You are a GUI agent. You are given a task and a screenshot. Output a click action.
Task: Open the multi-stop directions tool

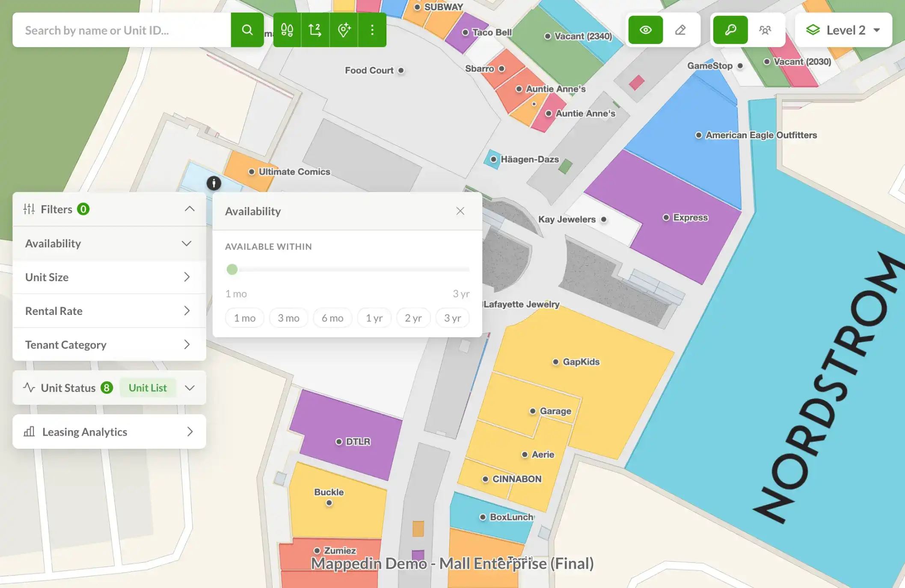(x=315, y=30)
